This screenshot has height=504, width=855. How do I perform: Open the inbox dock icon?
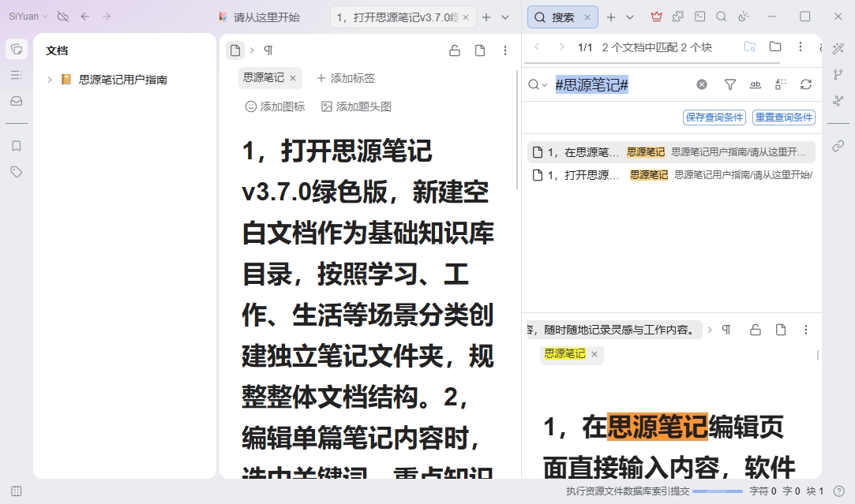pyautogui.click(x=17, y=101)
